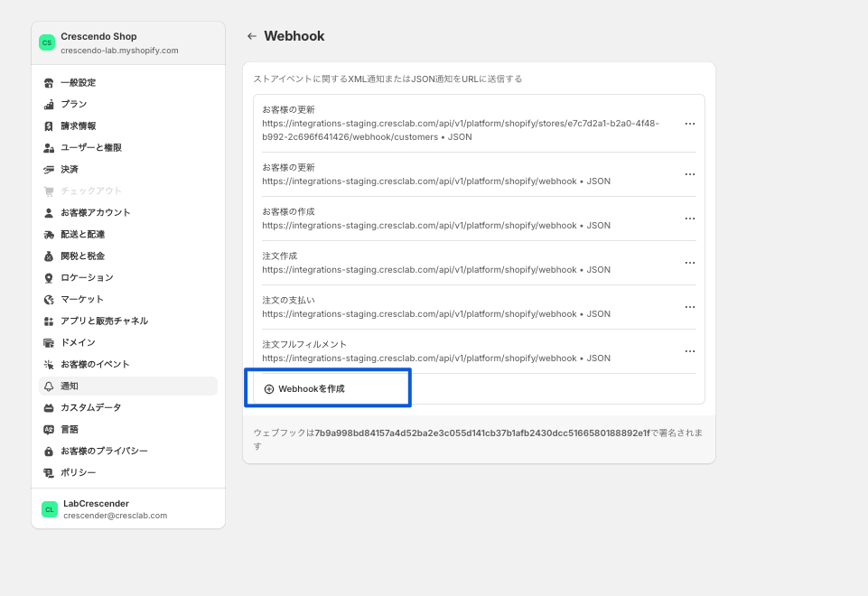The image size is (868, 596).
Task: Click the CS store avatar icon
Action: 47,43
